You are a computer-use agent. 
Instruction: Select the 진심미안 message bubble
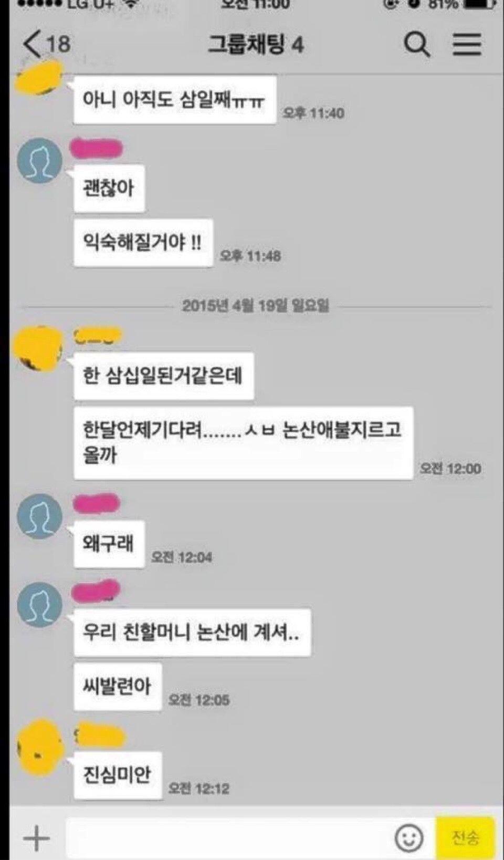pyautogui.click(x=118, y=775)
